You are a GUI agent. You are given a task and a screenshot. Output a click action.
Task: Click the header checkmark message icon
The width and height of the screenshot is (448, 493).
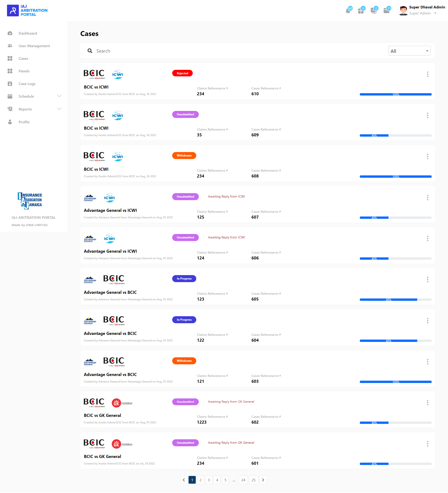[373, 11]
